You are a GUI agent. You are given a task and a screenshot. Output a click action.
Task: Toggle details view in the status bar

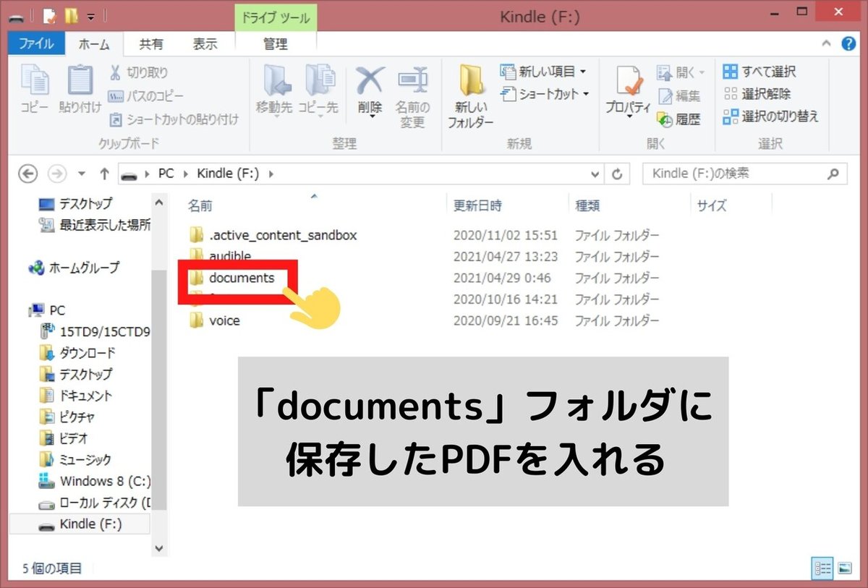click(823, 569)
